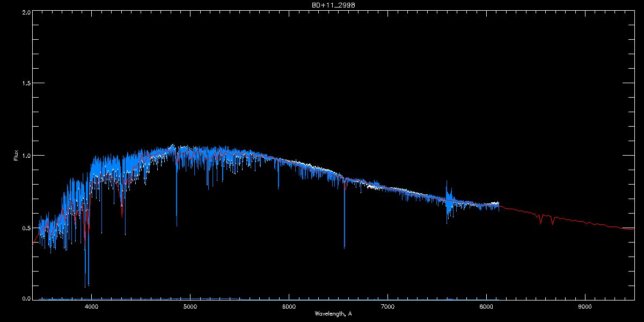Screen dimensions: 644x322
Task: Click the 1.5 y-axis tick label
Action: click(26, 83)
